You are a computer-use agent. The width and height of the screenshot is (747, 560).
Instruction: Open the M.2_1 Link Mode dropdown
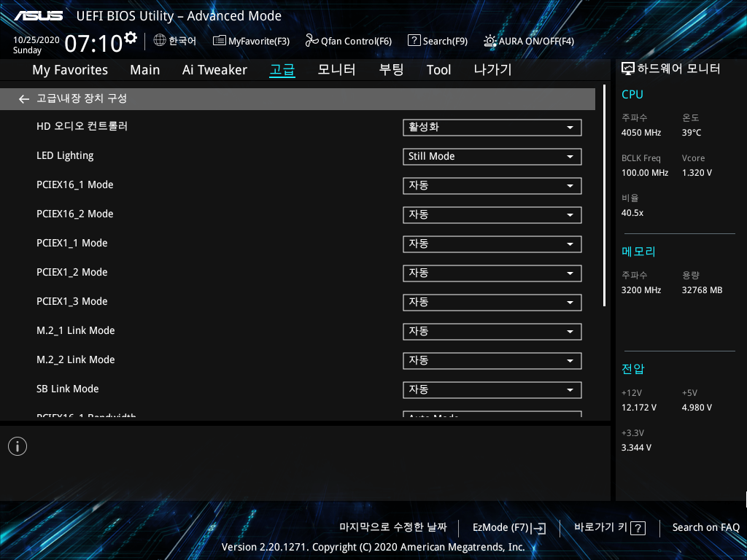pyautogui.click(x=492, y=332)
